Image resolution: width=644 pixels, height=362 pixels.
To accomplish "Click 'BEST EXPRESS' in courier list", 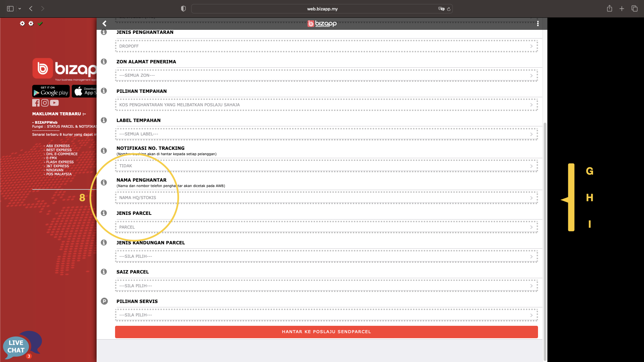I will coord(59,150).
